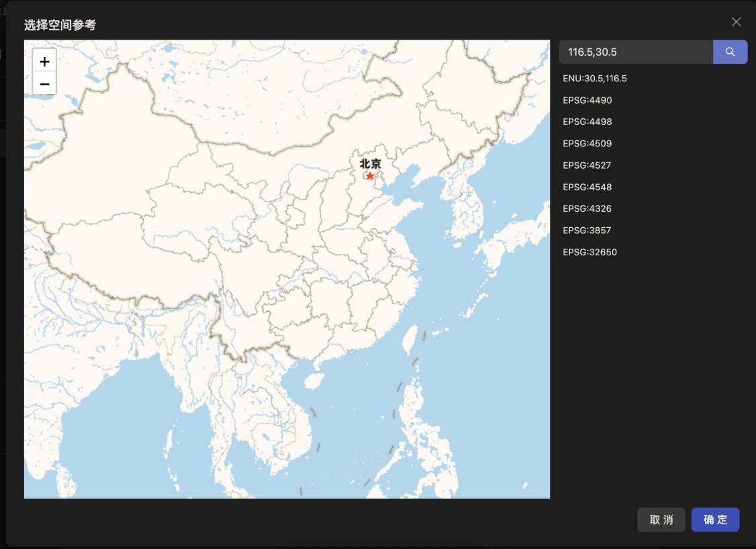Select EPSG:4326 spatial reference
The width and height of the screenshot is (756, 549).
pos(587,208)
